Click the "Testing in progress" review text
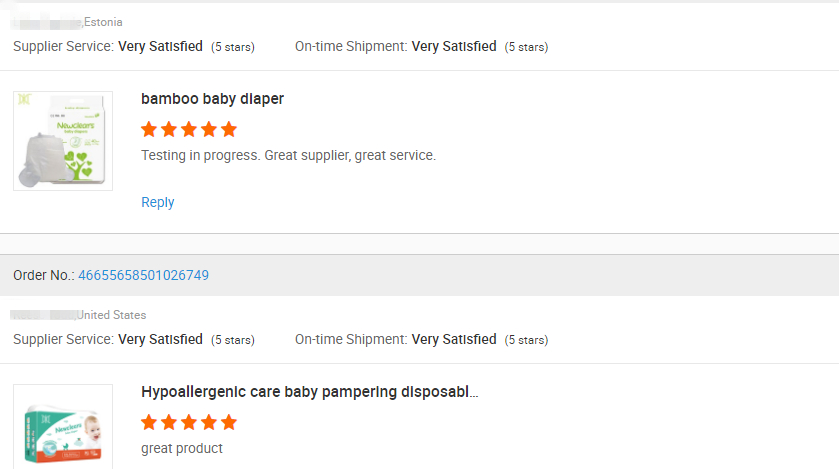839x469 pixels. pos(288,155)
